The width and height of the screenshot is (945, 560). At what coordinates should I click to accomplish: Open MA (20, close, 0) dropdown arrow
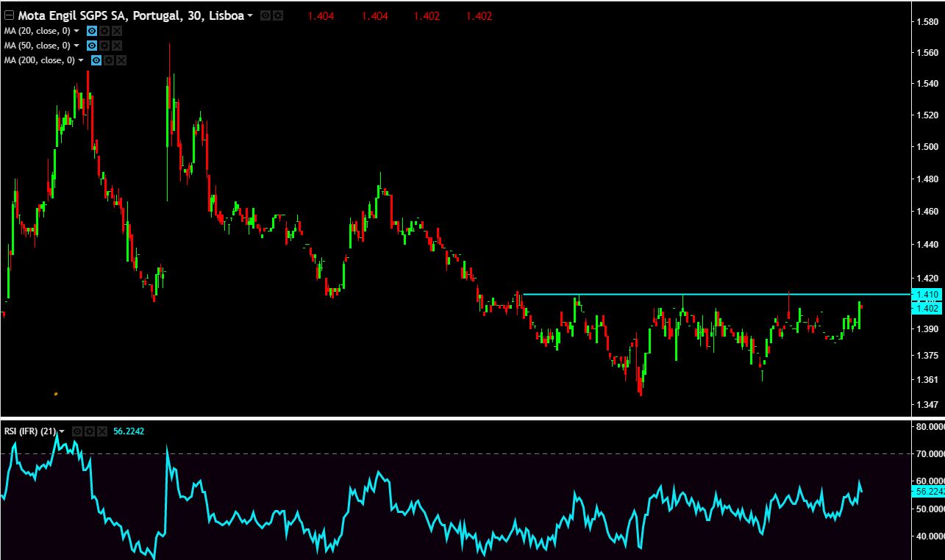coord(76,32)
